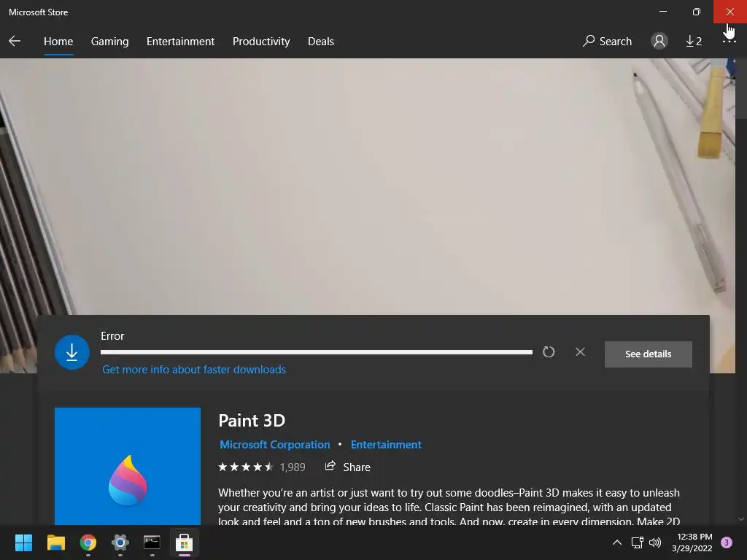Open the Deals tab
This screenshot has height=560, width=747.
[321, 42]
